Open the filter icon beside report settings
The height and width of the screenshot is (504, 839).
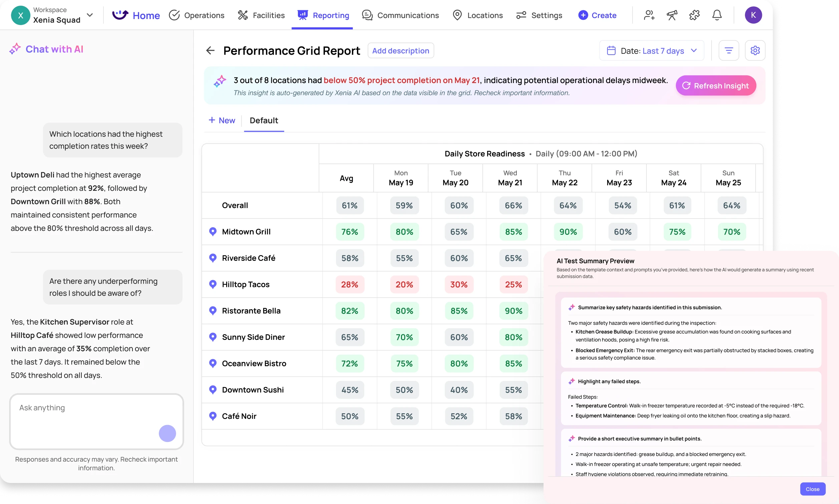[729, 50]
